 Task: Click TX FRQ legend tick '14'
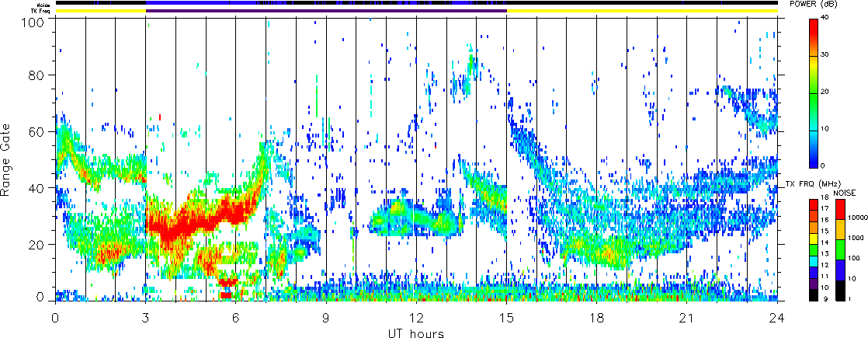tap(823, 242)
